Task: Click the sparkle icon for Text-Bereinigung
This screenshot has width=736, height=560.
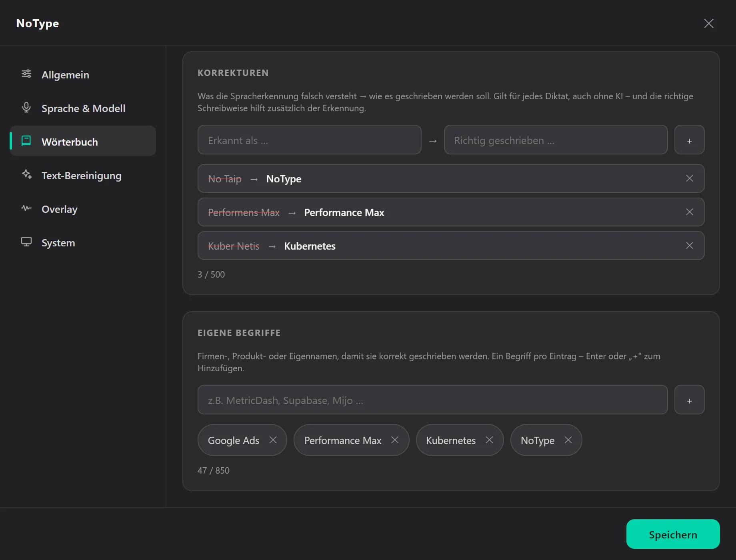Action: (x=26, y=174)
